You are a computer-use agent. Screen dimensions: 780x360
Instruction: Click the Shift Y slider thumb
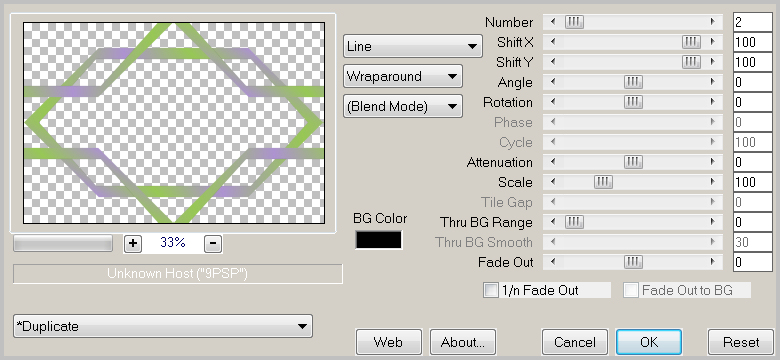click(691, 62)
